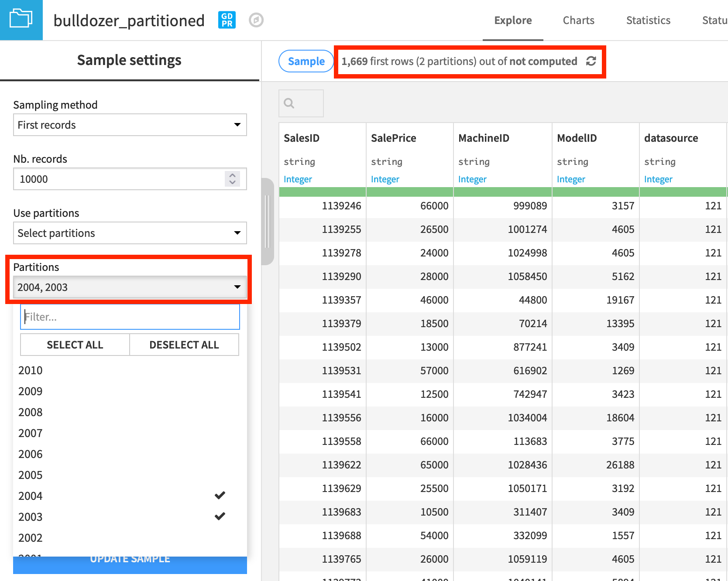
Task: Click MachineID cell 742947
Action: (x=503, y=394)
